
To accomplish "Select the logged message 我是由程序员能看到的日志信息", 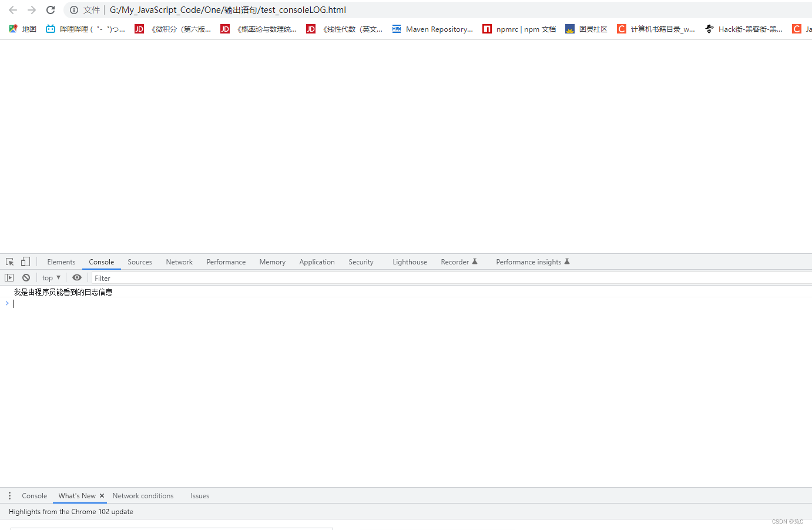I will [63, 292].
